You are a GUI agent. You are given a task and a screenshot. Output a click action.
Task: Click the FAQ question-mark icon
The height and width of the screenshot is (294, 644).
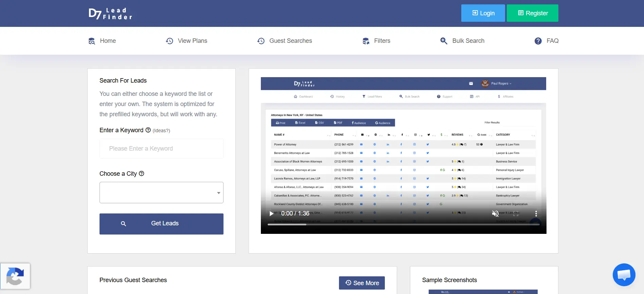538,41
